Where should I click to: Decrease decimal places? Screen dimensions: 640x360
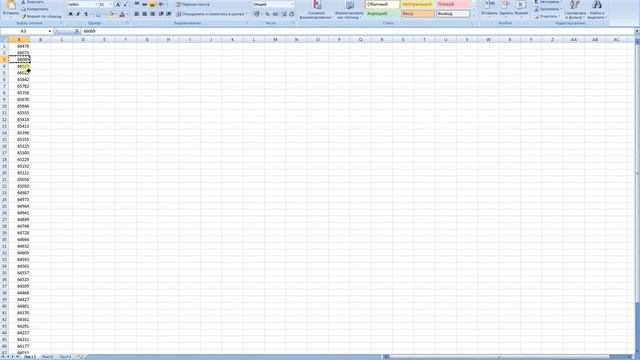tap(291, 14)
